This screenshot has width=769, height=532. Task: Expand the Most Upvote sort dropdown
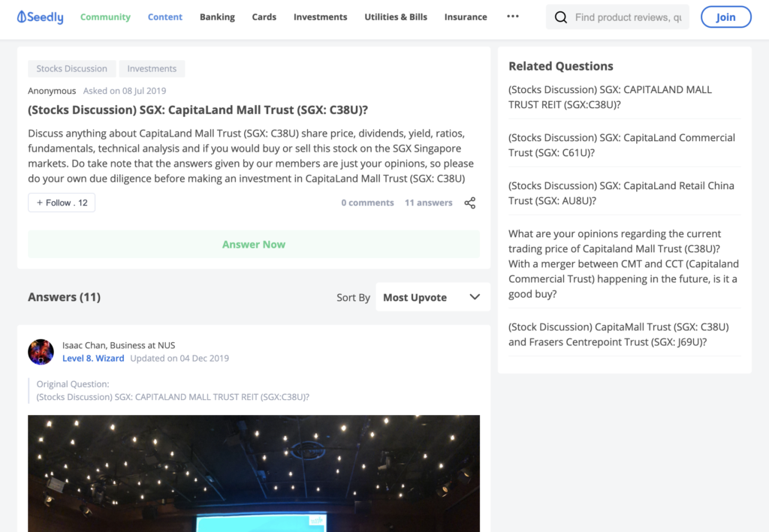(433, 297)
